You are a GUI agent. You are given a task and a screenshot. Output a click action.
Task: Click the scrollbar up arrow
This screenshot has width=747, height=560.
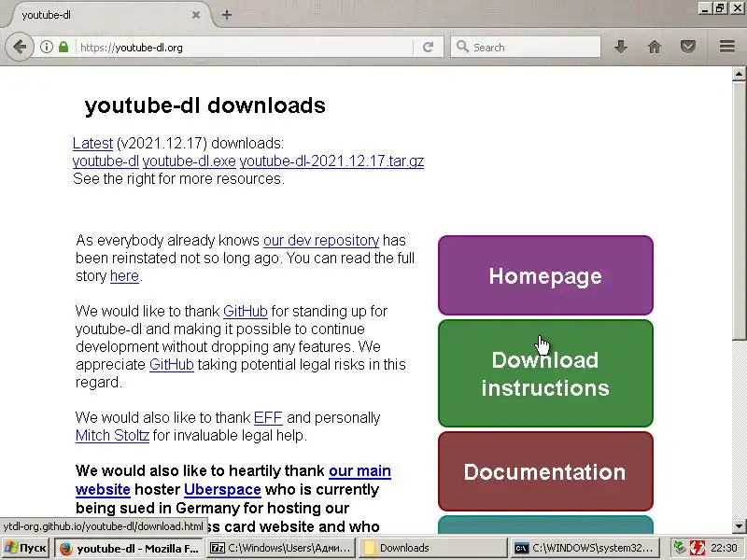[x=739, y=74]
